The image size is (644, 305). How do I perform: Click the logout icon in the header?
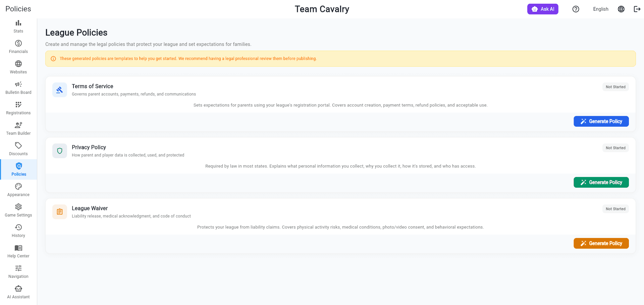(x=637, y=9)
